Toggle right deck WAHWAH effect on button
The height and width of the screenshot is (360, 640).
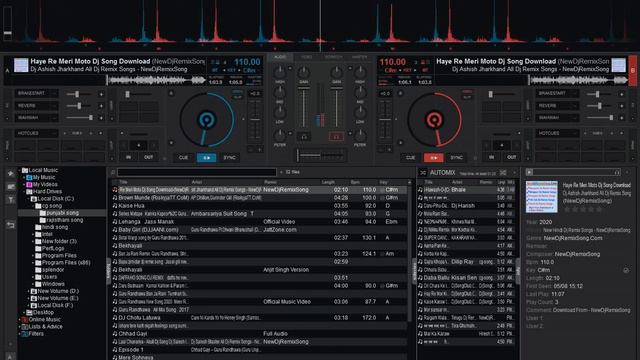pos(622,118)
